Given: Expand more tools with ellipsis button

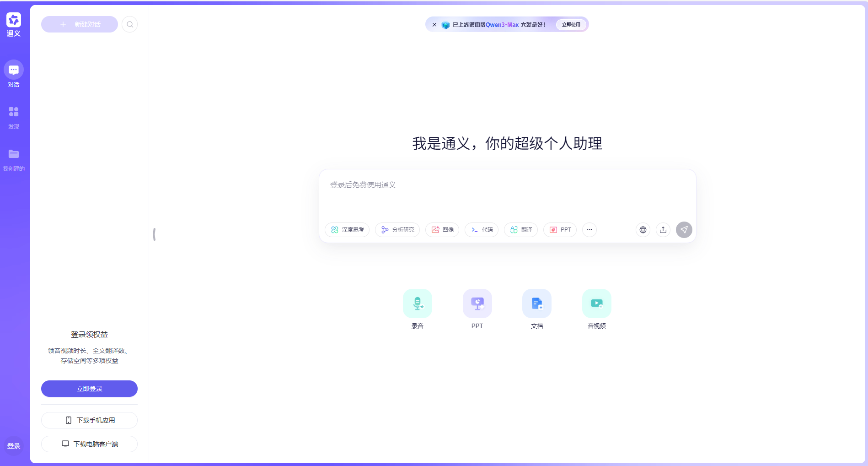Looking at the screenshot, I should coord(589,230).
